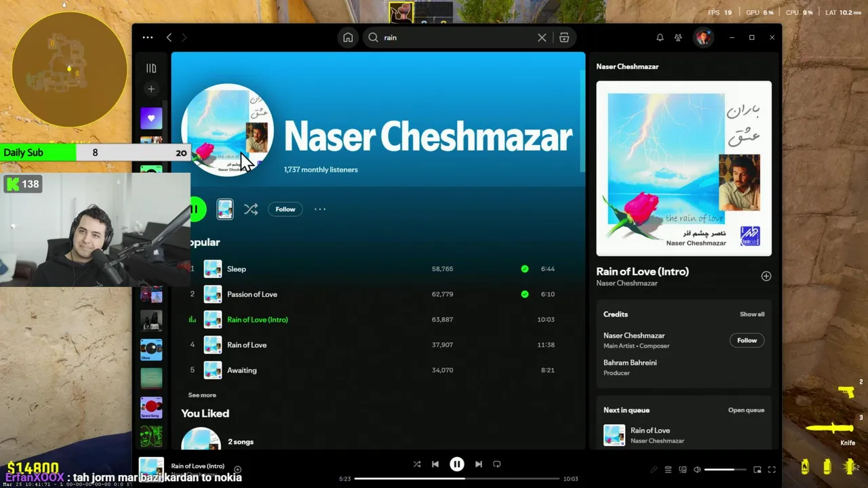Click the Daily Sub goal bar overlay

(x=95, y=152)
